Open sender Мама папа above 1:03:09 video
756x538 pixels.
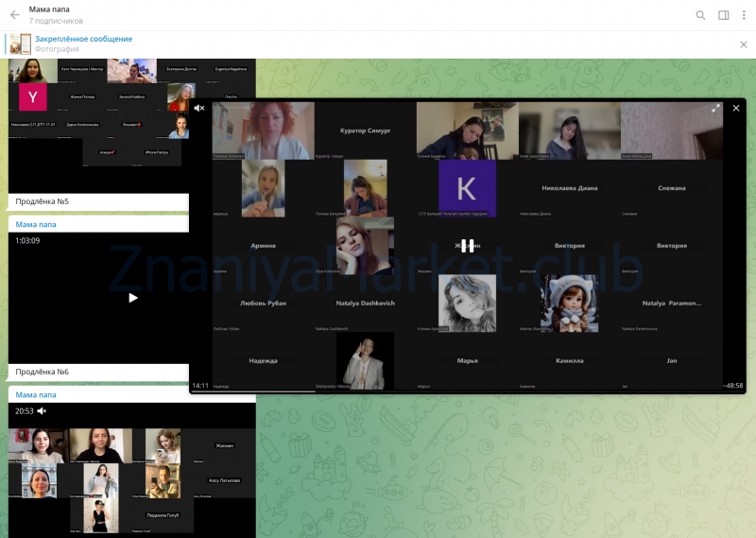pos(36,225)
